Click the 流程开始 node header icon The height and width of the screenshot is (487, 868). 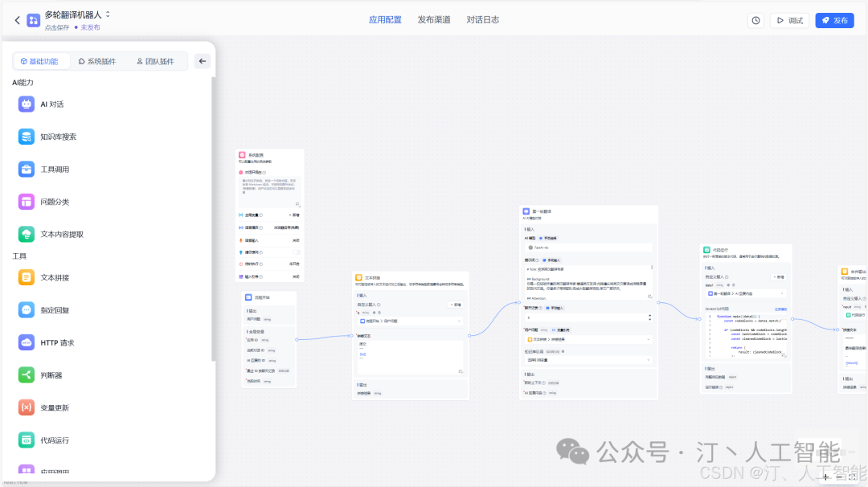[248, 297]
